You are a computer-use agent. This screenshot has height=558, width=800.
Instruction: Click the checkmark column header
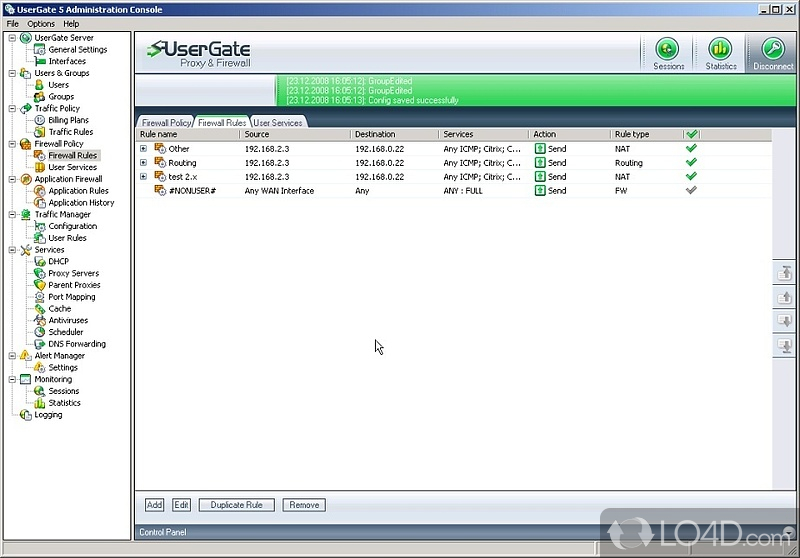(x=691, y=134)
